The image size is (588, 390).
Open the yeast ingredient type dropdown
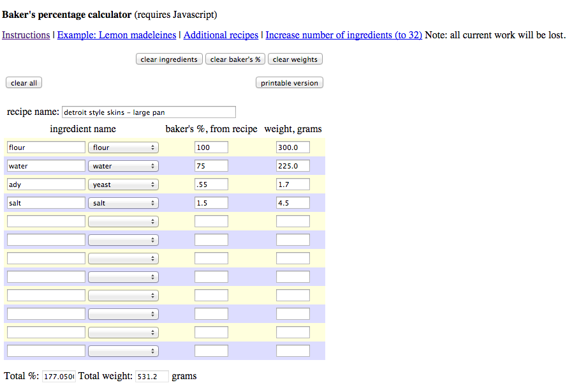pyautogui.click(x=123, y=184)
